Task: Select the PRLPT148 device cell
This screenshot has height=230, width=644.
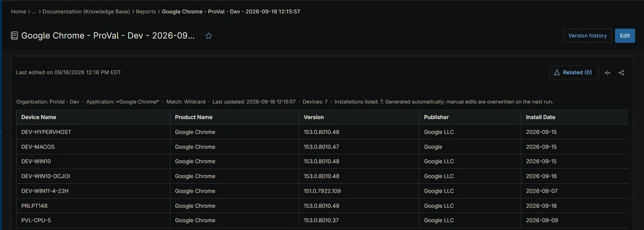Action: pos(93,206)
